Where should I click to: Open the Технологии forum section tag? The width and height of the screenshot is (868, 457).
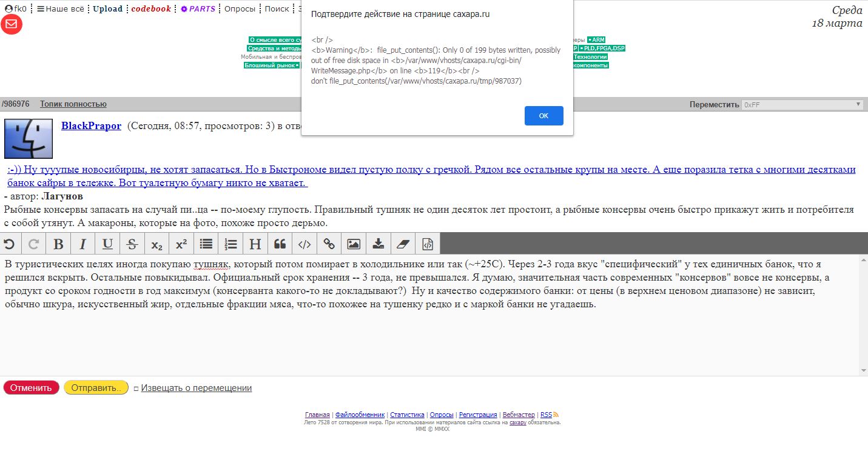coord(590,57)
